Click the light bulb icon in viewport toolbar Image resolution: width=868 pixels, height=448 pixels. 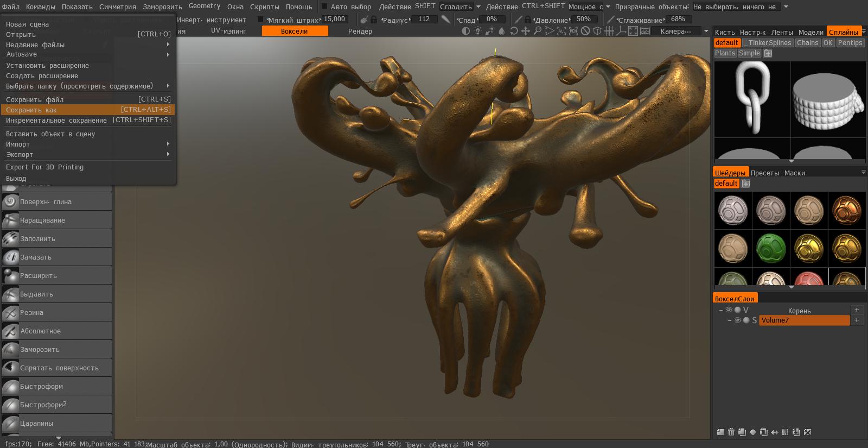(478, 31)
